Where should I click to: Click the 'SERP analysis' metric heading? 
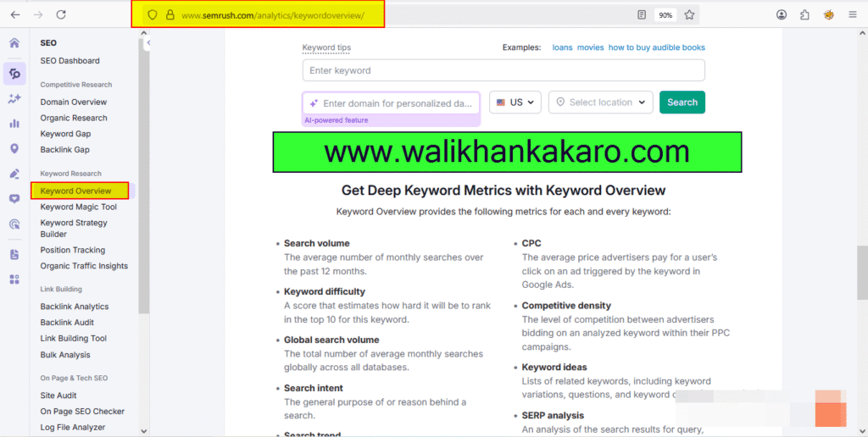pyautogui.click(x=553, y=416)
